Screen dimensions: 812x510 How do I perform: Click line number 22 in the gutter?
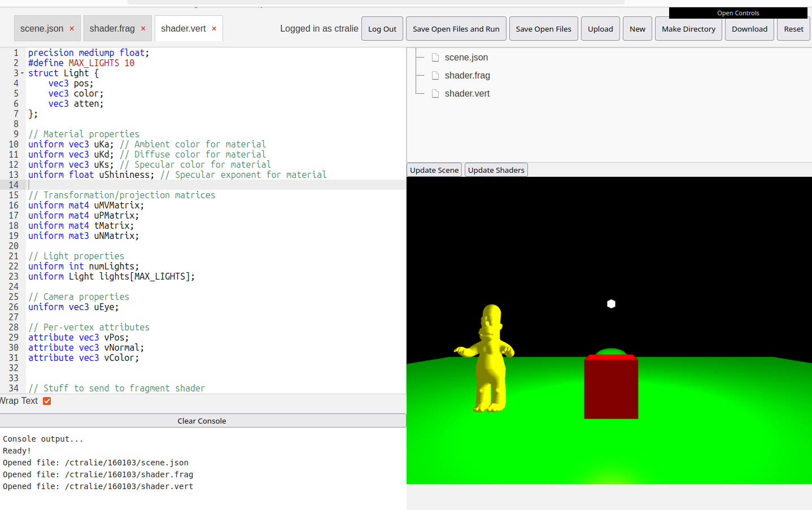pyautogui.click(x=14, y=266)
